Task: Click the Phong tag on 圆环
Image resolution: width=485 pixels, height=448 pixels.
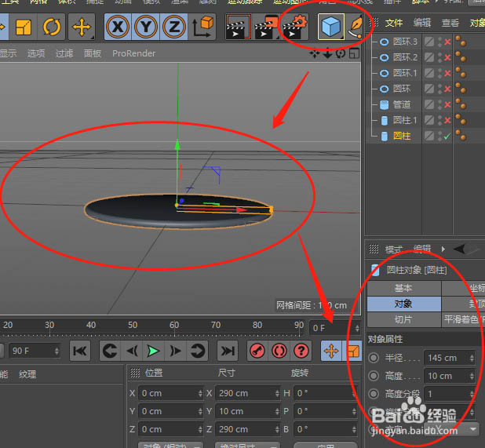Action: tap(461, 89)
